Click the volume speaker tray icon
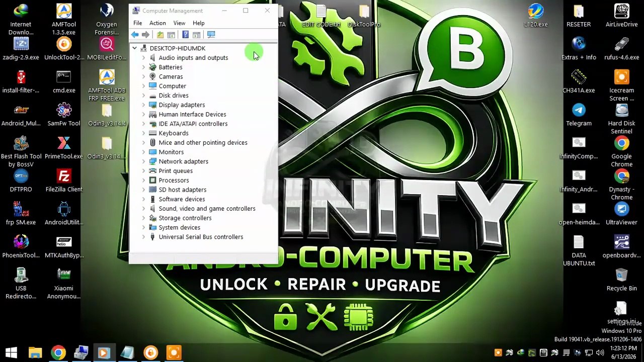644x362 pixels. [x=600, y=353]
